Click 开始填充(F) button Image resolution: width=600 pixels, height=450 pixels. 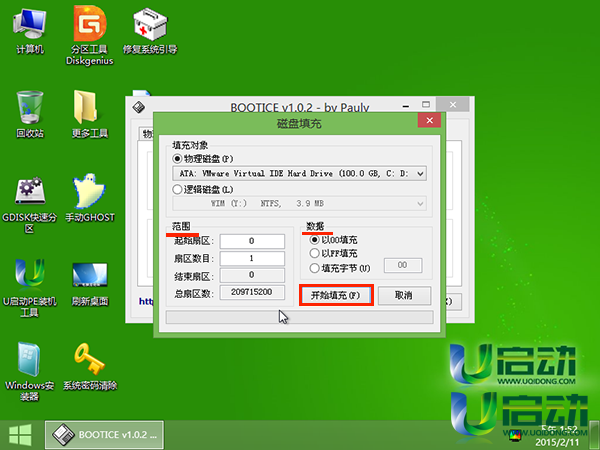(336, 295)
